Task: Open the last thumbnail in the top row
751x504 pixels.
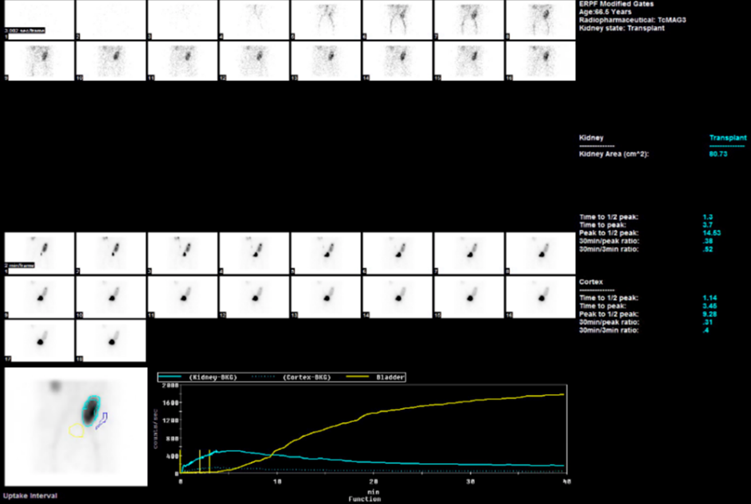Action: point(542,20)
